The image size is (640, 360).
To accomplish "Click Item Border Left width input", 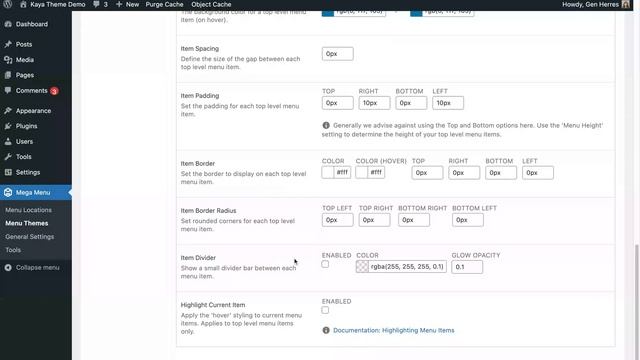I will pos(538,173).
